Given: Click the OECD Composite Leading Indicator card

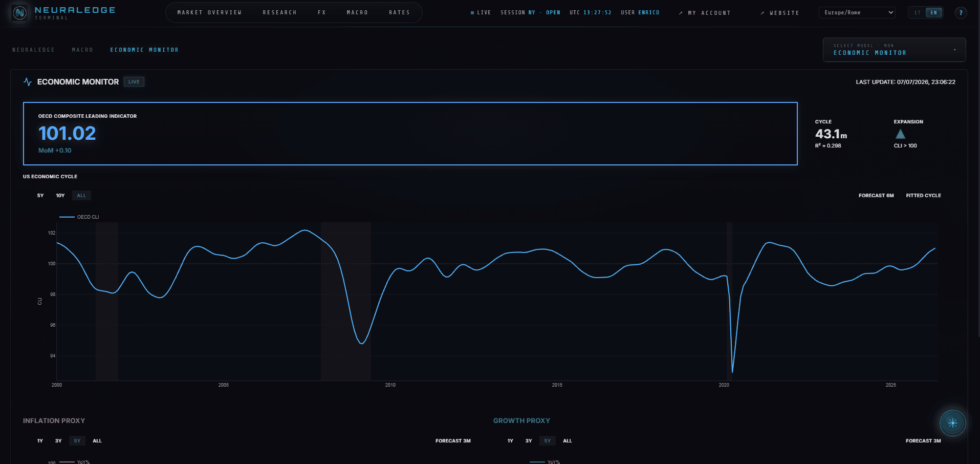Looking at the screenshot, I should point(410,134).
